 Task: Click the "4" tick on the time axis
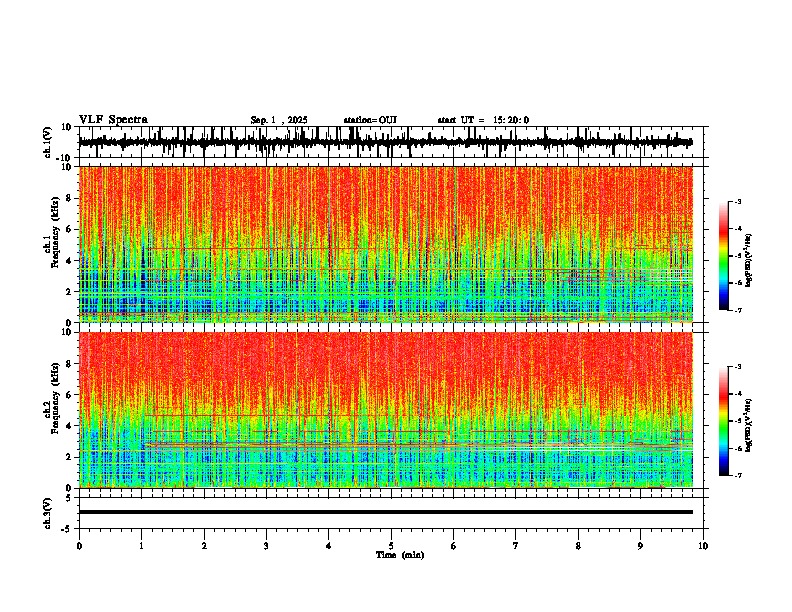[x=329, y=546]
